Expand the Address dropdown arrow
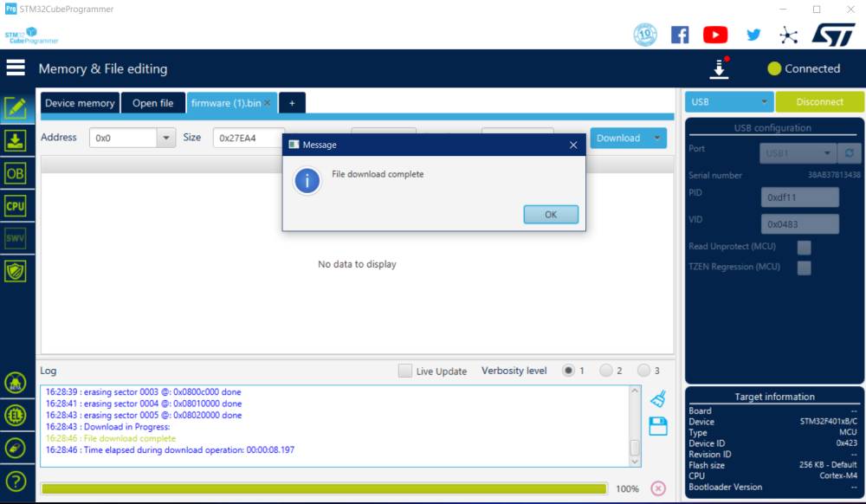The width and height of the screenshot is (866, 504). click(165, 138)
